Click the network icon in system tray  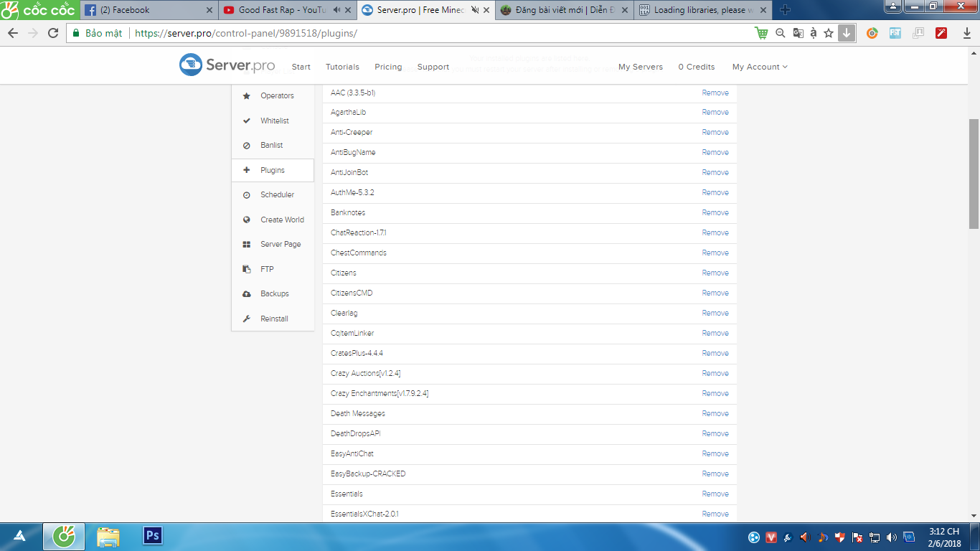point(875,537)
